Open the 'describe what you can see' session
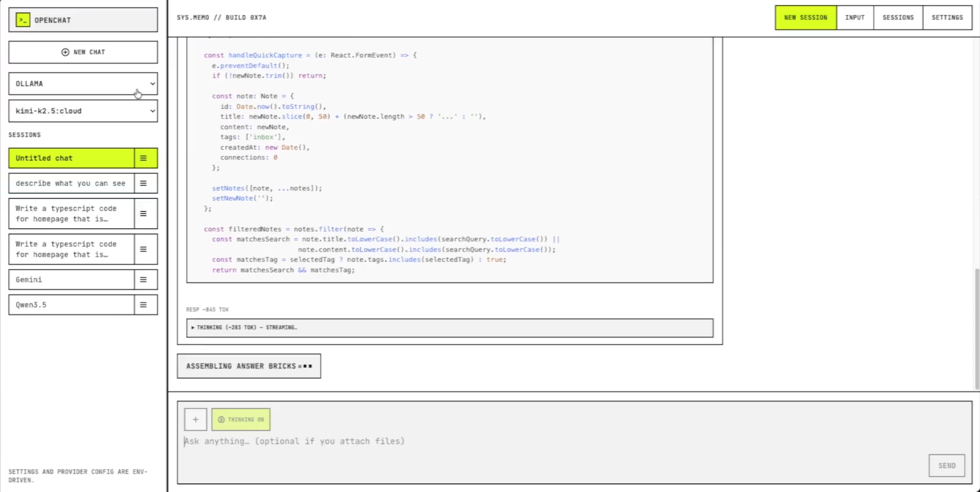The width and height of the screenshot is (980, 492). point(71,184)
